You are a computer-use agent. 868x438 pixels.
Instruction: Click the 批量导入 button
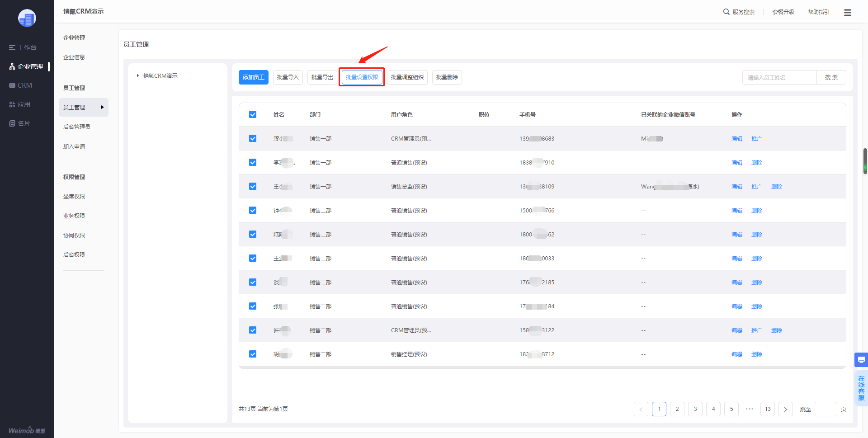(x=288, y=77)
